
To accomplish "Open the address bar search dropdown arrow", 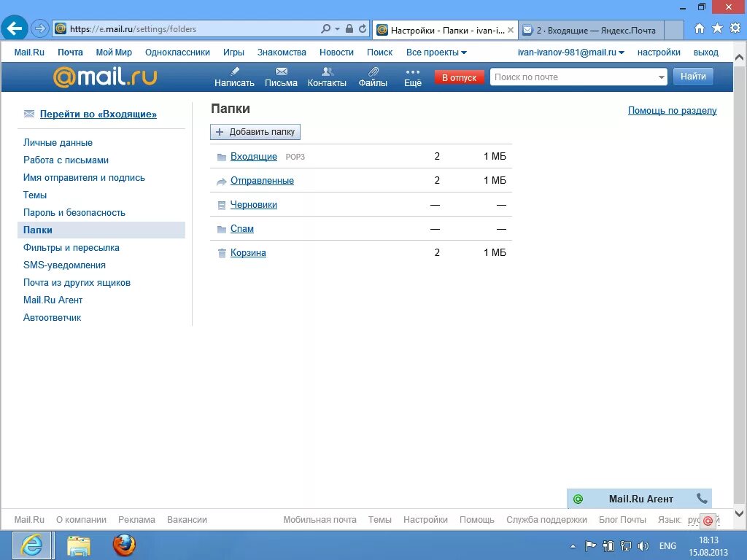I will click(337, 28).
